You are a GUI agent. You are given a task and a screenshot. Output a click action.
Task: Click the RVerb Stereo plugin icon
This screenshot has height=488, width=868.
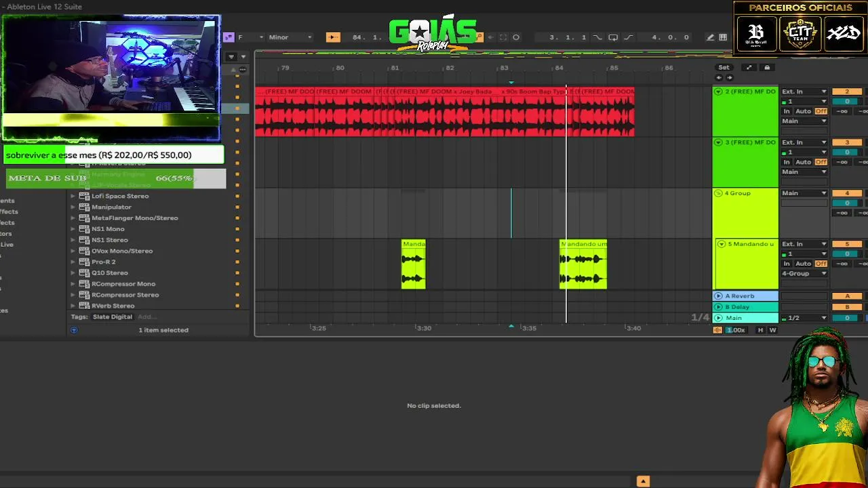84,306
